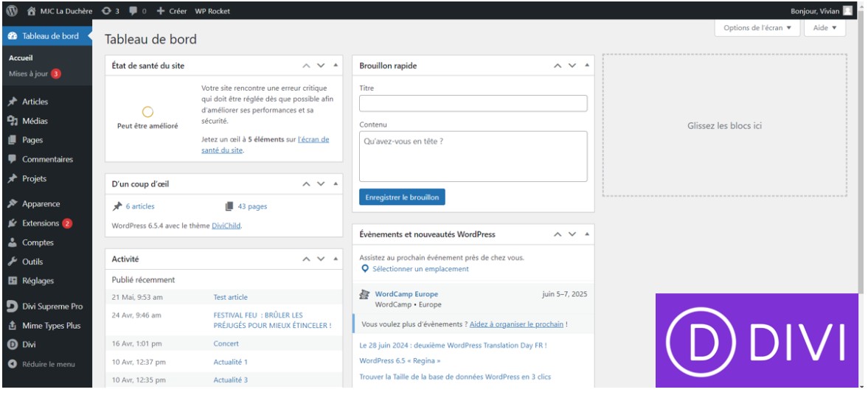868x395 pixels.
Task: Open the updates icon showing 3
Action: [111, 11]
